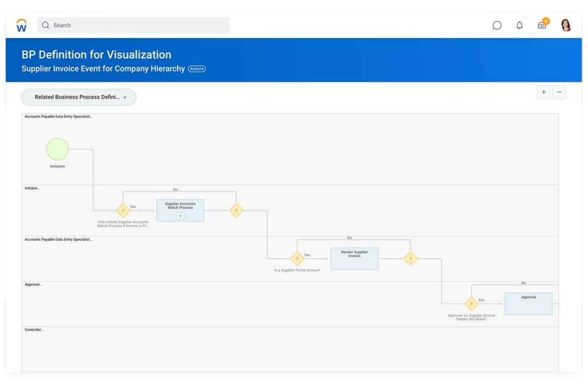Click the Workday logo home icon
588x392 pixels.
click(x=22, y=25)
